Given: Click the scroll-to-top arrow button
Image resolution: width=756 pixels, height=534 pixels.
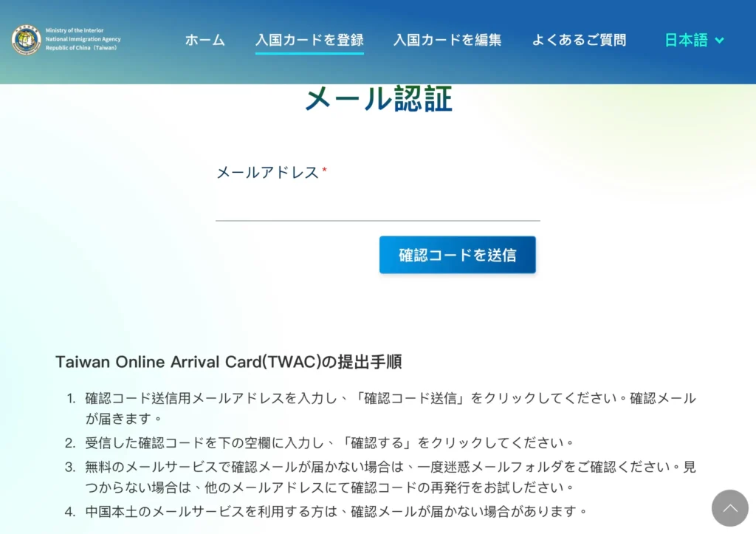Looking at the screenshot, I should point(730,508).
